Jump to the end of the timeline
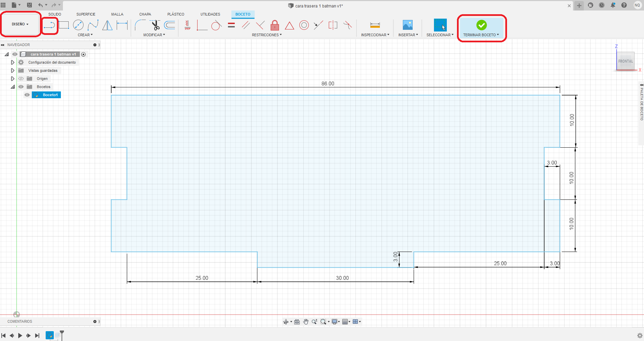This screenshot has height=341, width=644. pos(37,336)
